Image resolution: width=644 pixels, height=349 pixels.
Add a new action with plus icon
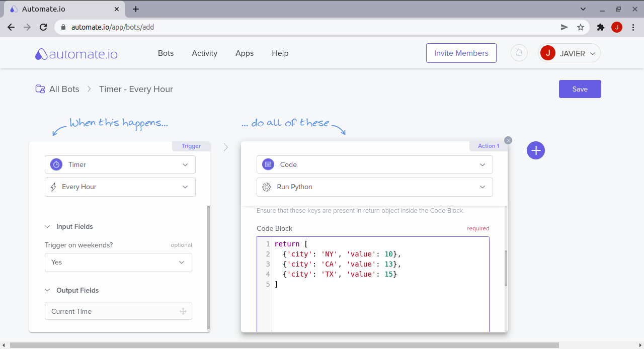point(536,150)
